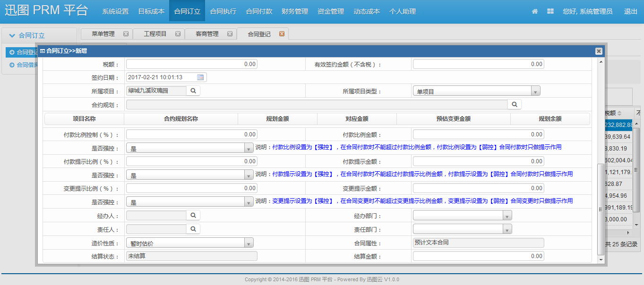
Task: Click the 3,000.00 cell in background table
Action: [618, 219]
